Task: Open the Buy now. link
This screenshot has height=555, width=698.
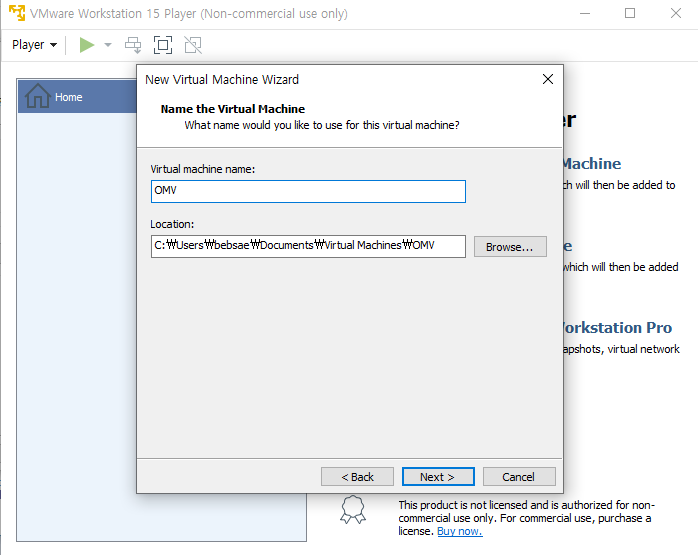Action: coord(460,531)
